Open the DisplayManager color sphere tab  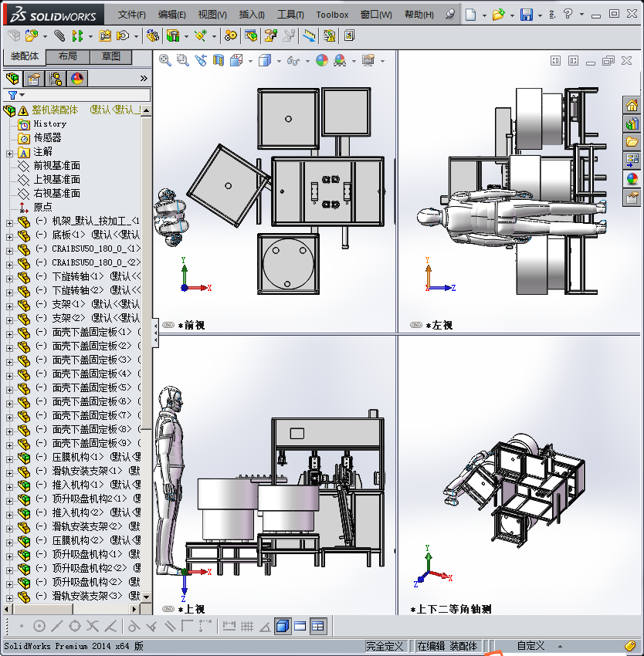tap(77, 78)
